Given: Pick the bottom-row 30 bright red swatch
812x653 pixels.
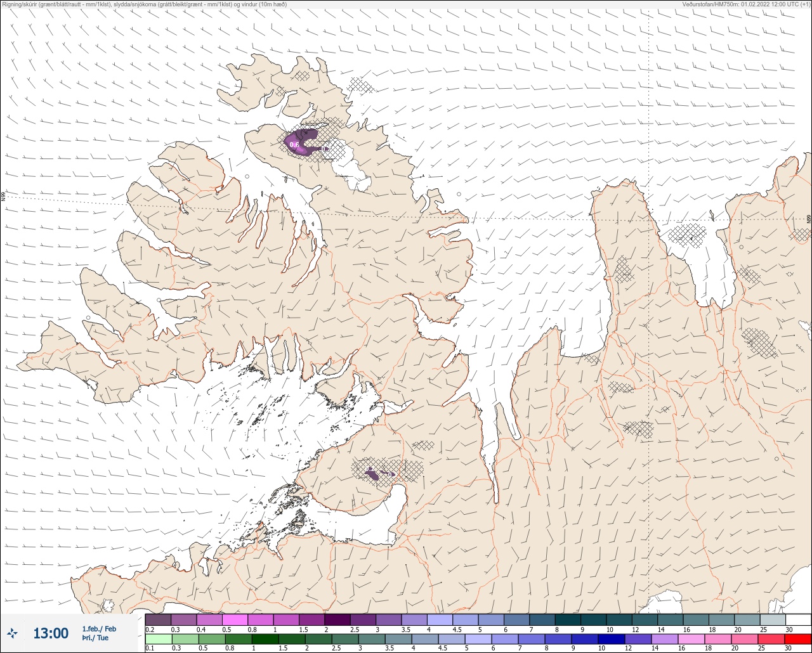Looking at the screenshot, I should (x=797, y=638).
